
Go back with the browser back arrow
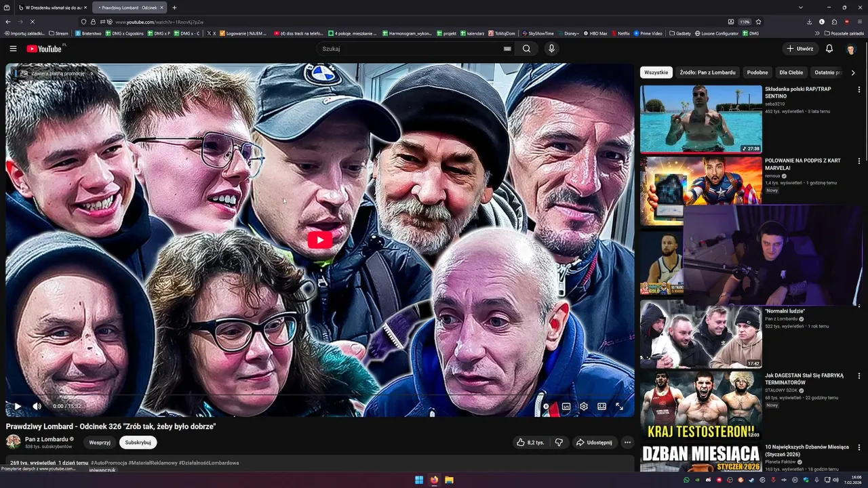[7, 22]
